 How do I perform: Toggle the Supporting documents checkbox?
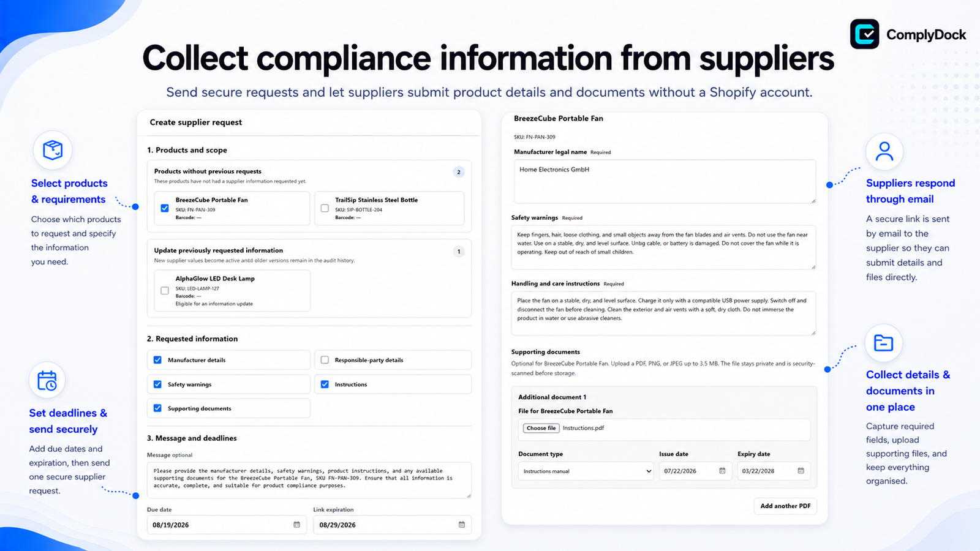click(157, 408)
